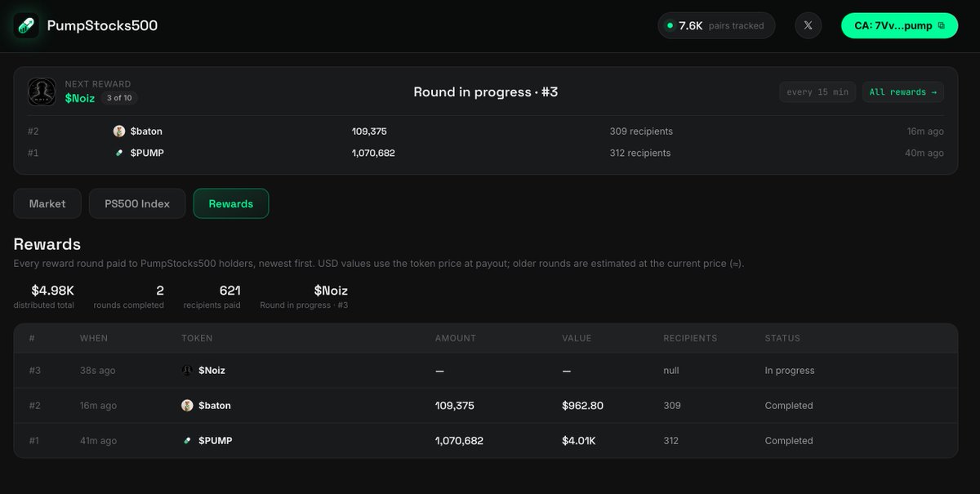
Task: Click the $962.80 value cell
Action: [x=582, y=405]
